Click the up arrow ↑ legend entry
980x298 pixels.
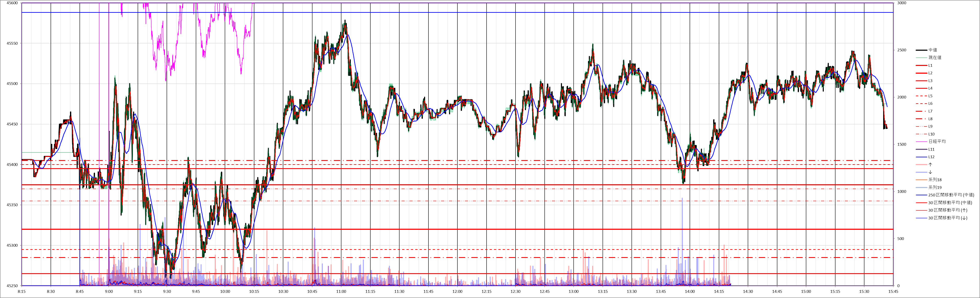(930, 165)
